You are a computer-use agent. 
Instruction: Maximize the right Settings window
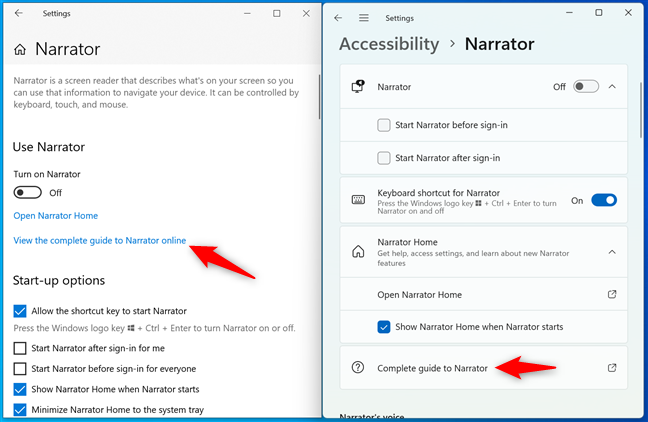pos(598,13)
